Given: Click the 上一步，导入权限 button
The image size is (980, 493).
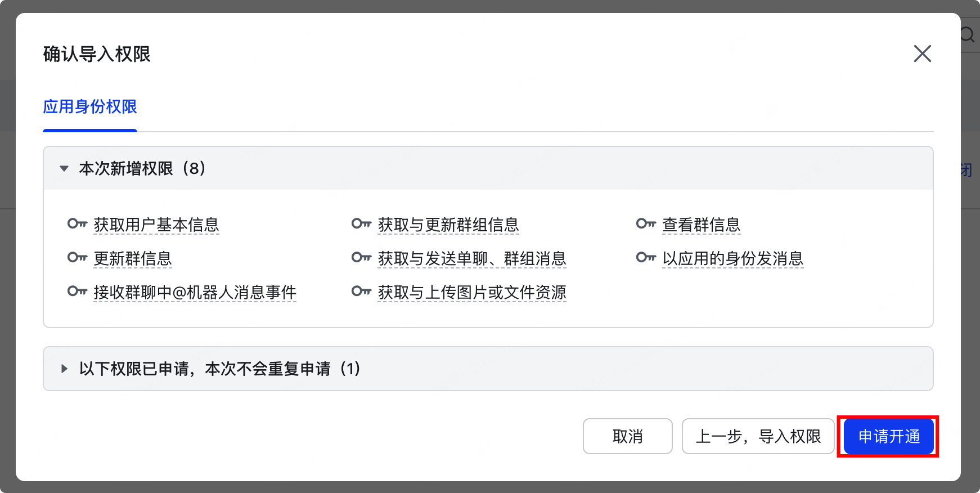Looking at the screenshot, I should pos(758,436).
